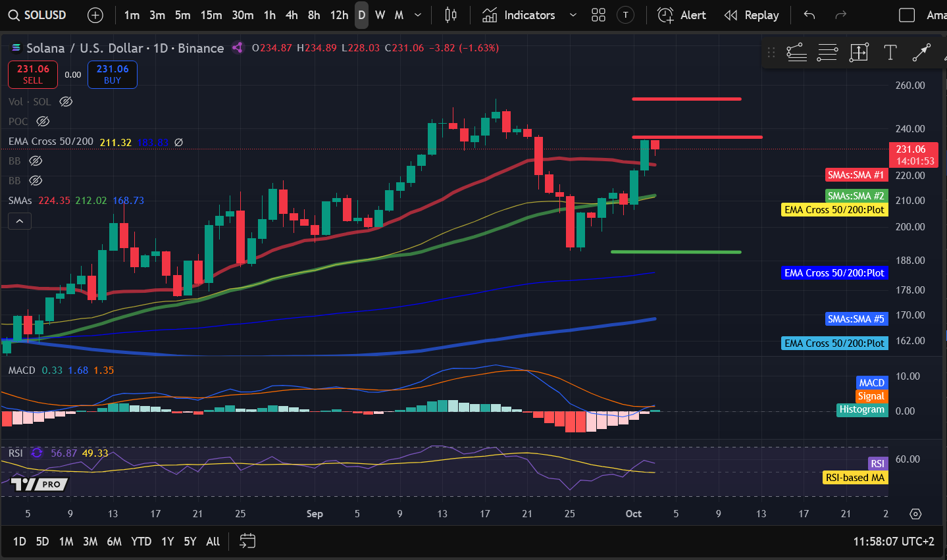Create an Alert with the clock icon
Screen dimensions: 947x560
click(682, 15)
